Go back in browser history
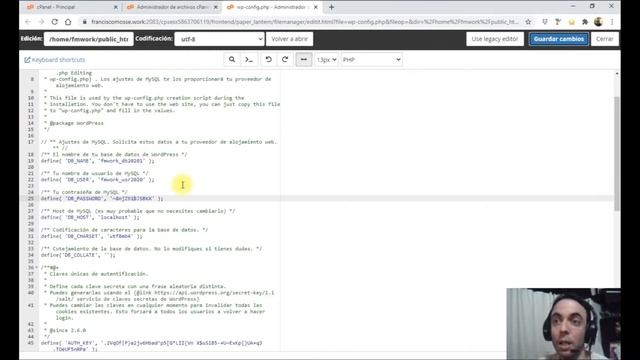The image size is (640, 360). coord(28,22)
